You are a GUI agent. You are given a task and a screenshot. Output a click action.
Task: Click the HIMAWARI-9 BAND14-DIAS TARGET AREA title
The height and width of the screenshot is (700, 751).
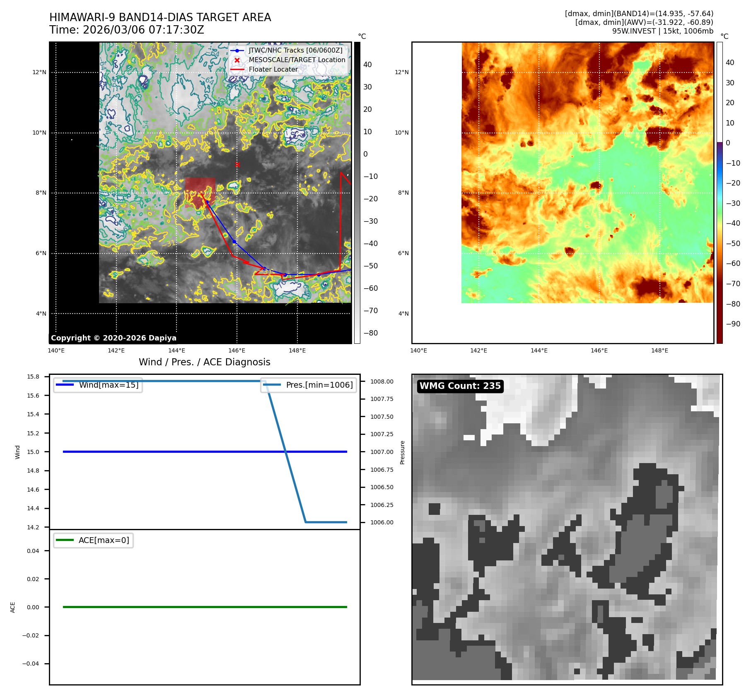tap(160, 17)
